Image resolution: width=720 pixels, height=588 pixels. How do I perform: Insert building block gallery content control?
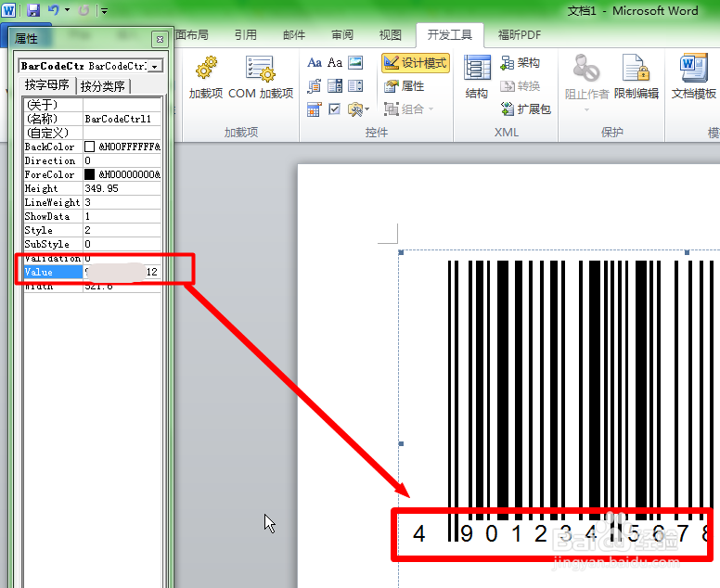(315, 86)
